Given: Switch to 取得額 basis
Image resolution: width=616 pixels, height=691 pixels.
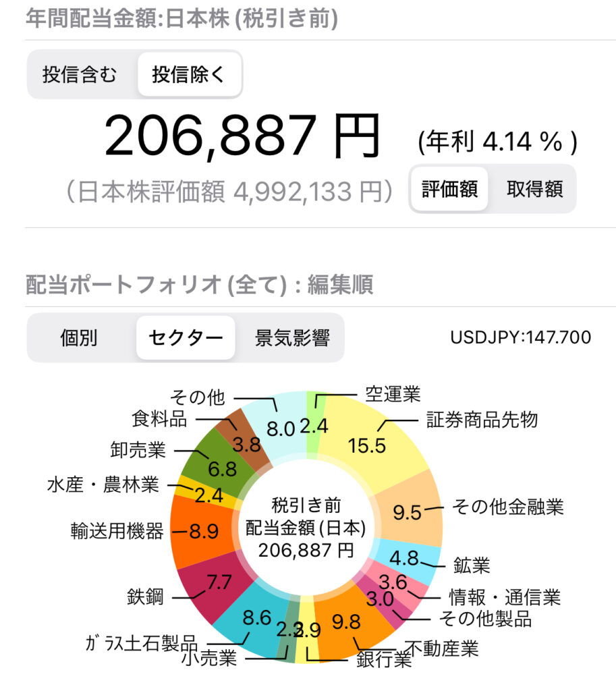Looking at the screenshot, I should tap(534, 189).
